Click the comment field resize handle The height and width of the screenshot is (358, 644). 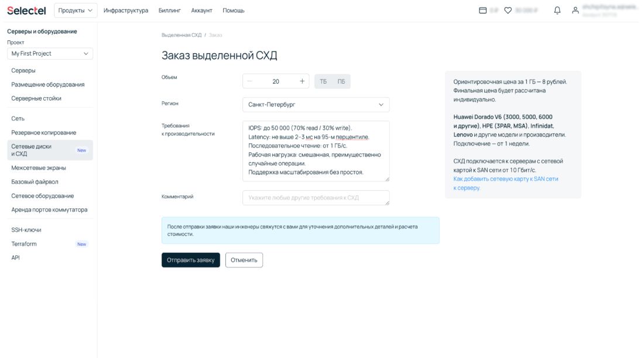click(386, 202)
